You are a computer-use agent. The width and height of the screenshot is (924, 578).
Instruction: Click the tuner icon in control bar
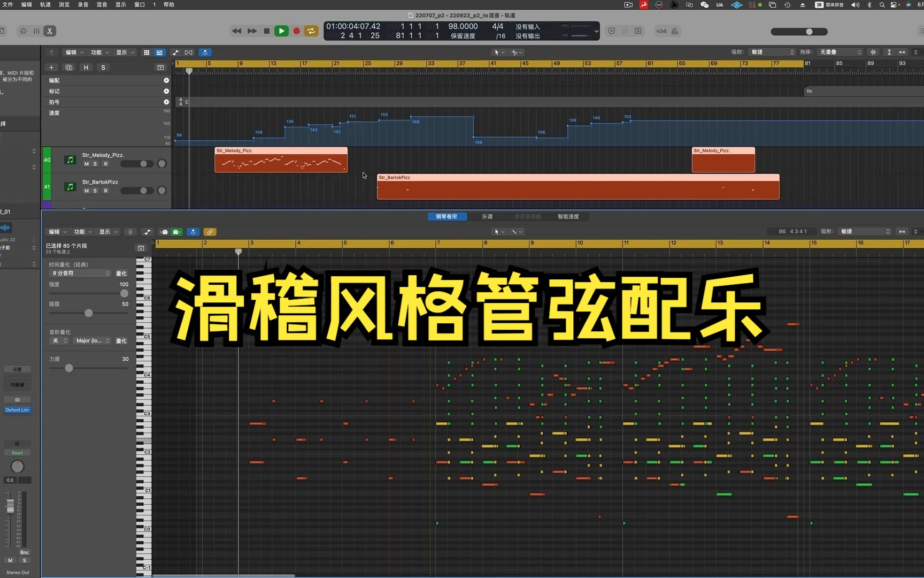tap(625, 31)
